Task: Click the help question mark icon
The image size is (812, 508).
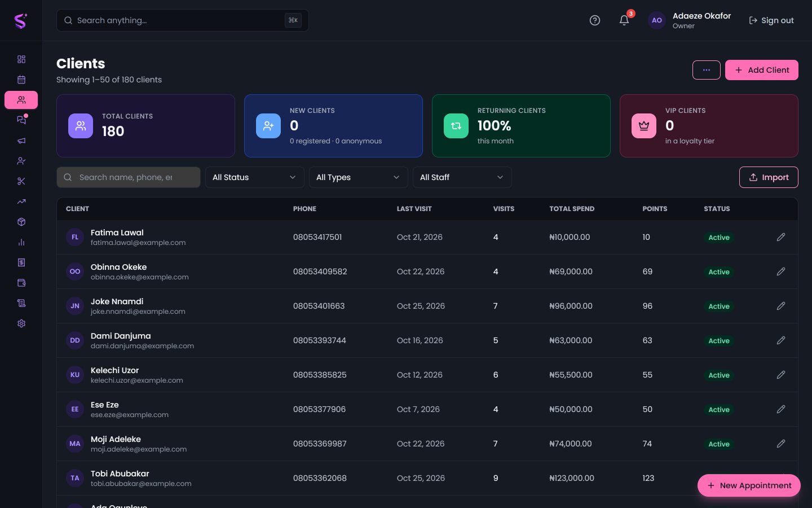Action: pyautogui.click(x=595, y=20)
